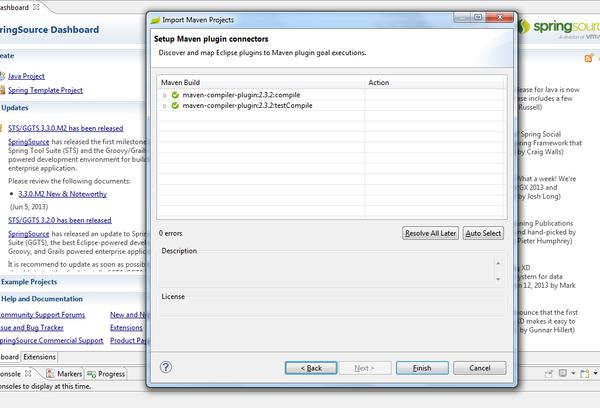Viewport: 600px width, 408px height.
Task: Click green check icon beside maven-compiler-plugin:2.3.2:testCompile
Action: [175, 105]
